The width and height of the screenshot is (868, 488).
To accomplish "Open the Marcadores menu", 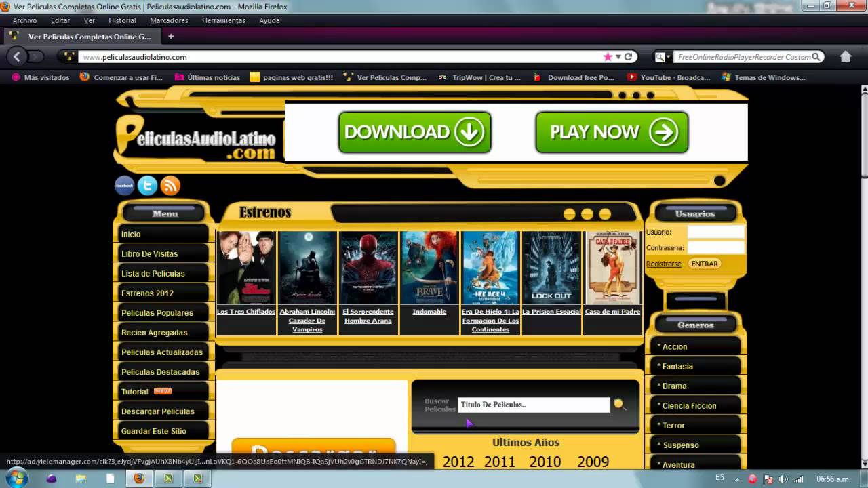I will [169, 20].
